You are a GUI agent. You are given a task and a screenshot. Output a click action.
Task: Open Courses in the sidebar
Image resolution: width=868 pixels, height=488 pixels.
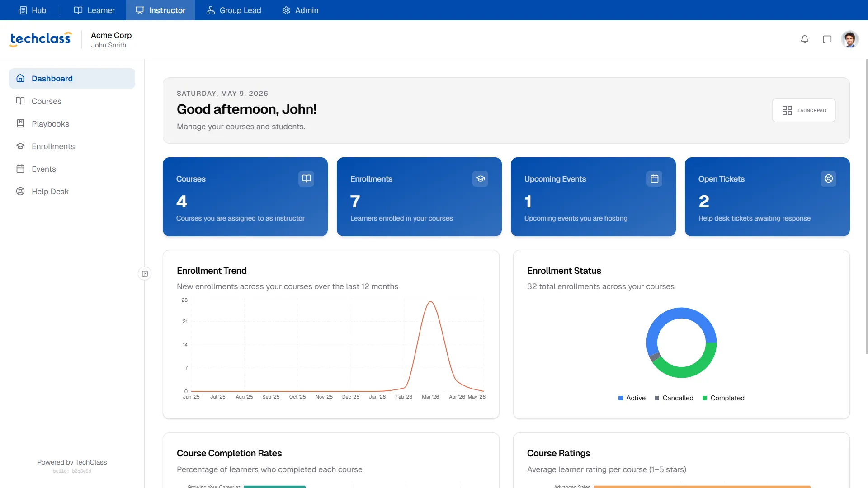(x=72, y=101)
